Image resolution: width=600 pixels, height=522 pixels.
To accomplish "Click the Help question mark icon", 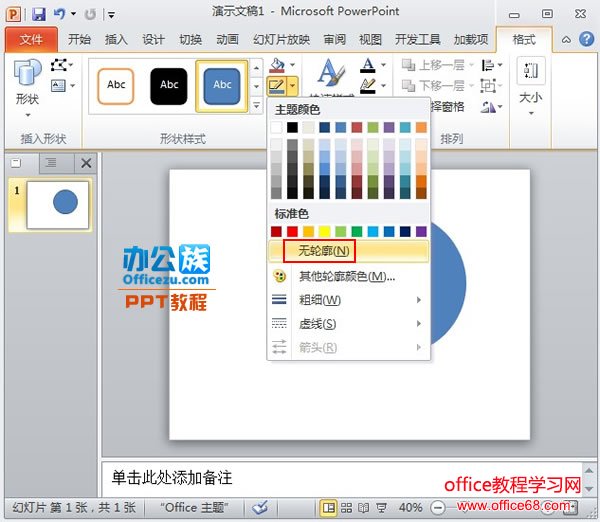I will (x=586, y=39).
